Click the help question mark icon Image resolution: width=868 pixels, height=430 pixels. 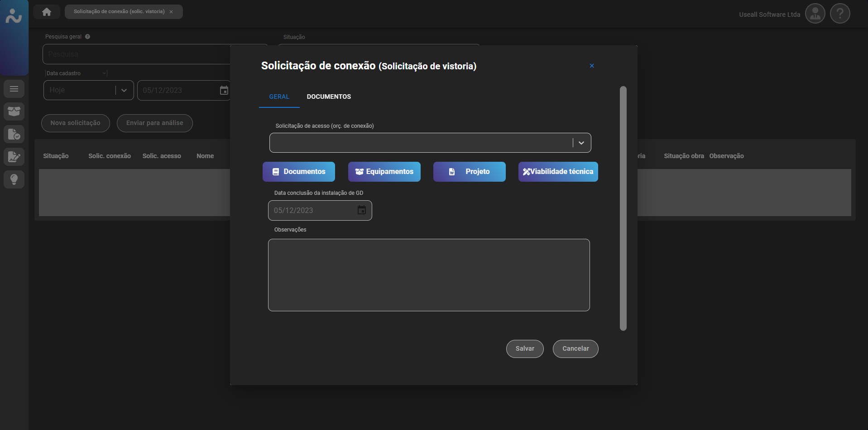840,14
